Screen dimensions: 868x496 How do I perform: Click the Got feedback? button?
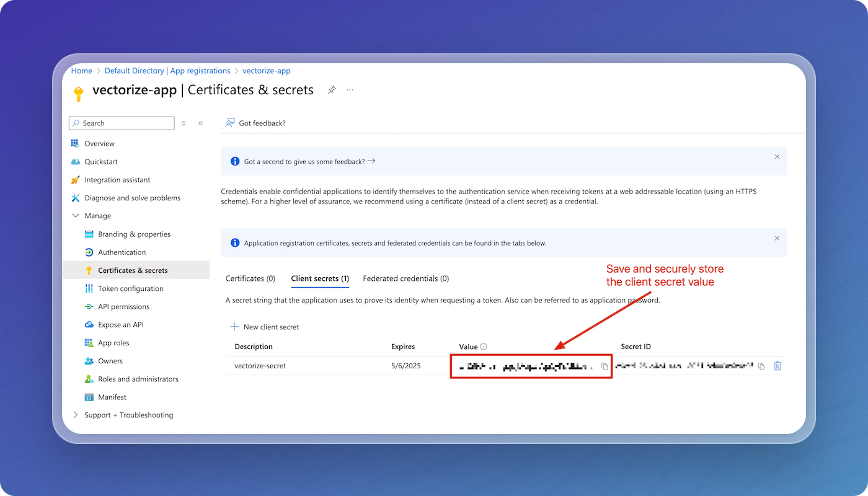pos(255,123)
